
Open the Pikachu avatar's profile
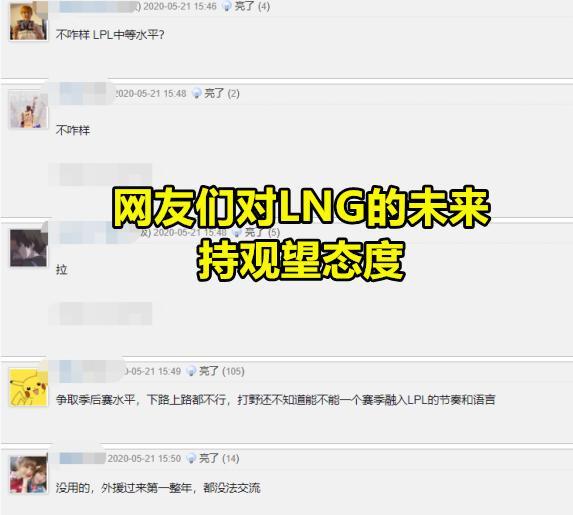tap(29, 387)
